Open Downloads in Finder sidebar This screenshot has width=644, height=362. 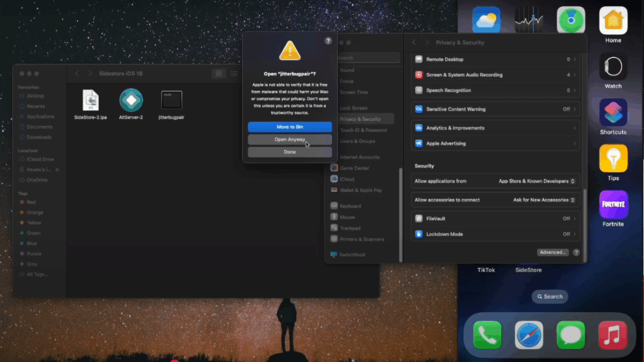[39, 137]
